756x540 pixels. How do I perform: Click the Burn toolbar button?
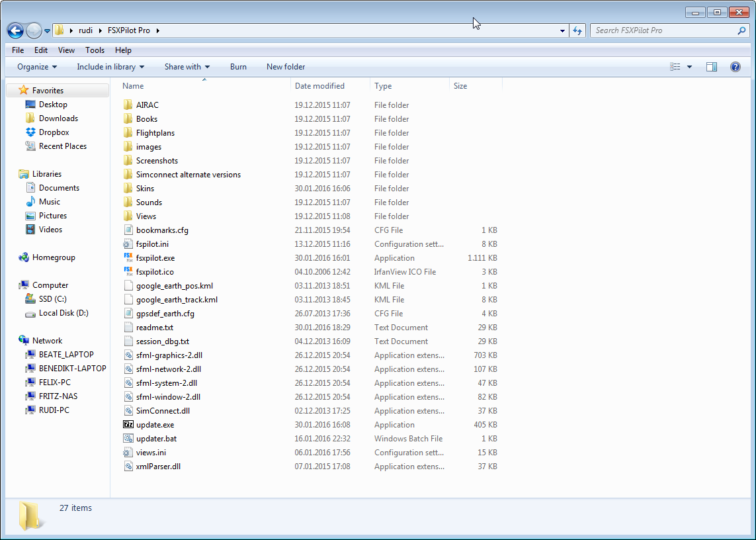238,67
